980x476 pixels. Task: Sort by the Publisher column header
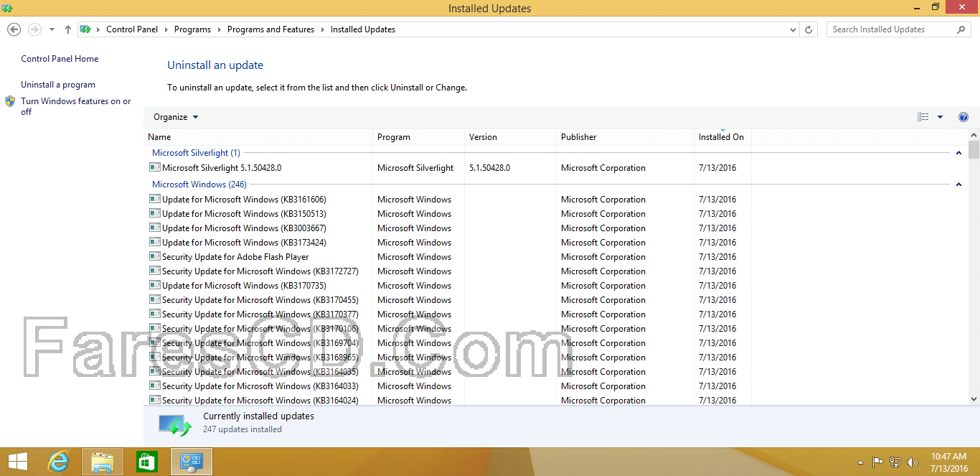tap(626, 137)
